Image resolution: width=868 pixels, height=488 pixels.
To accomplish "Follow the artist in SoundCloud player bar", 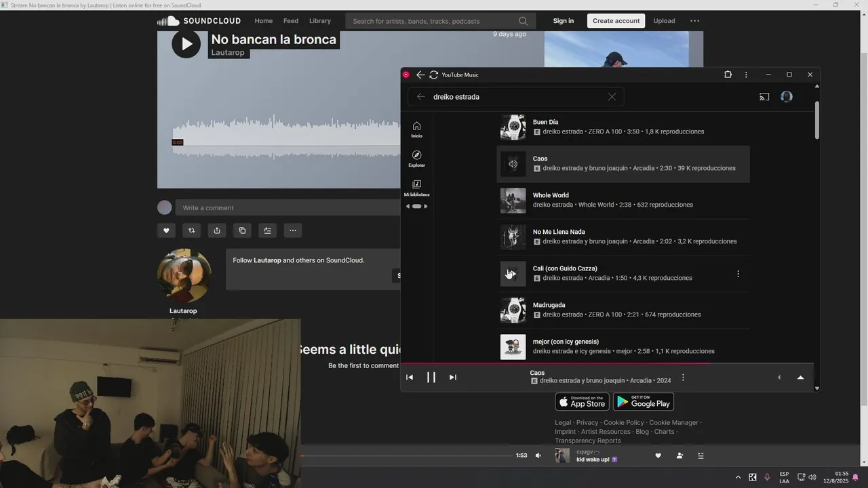I will pyautogui.click(x=679, y=455).
